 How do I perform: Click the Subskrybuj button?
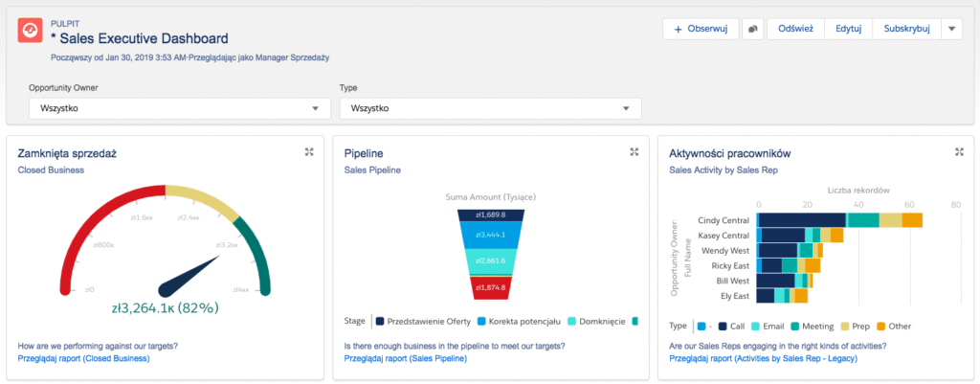point(906,30)
